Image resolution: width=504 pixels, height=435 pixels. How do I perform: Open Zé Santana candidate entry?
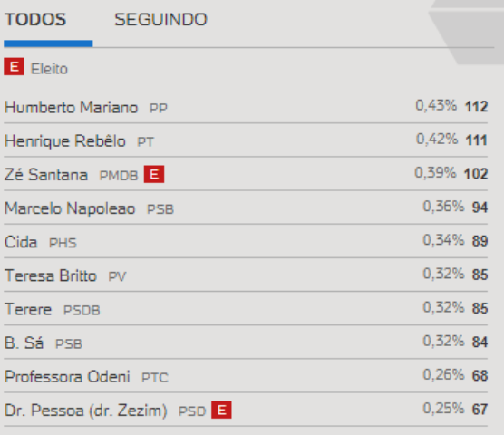pyautogui.click(x=246, y=174)
